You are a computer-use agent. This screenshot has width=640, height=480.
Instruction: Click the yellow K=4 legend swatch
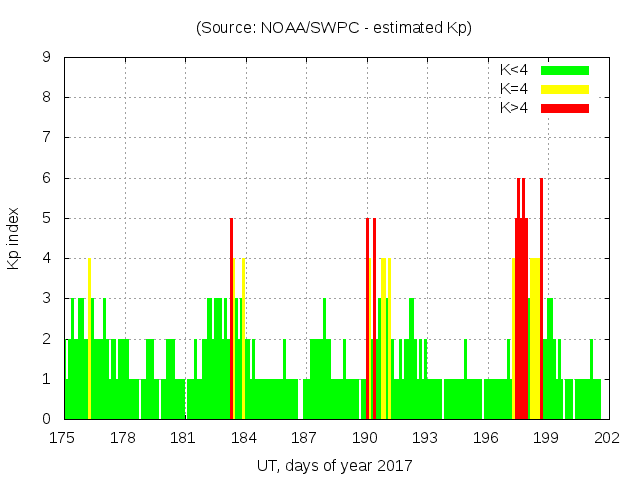point(565,89)
